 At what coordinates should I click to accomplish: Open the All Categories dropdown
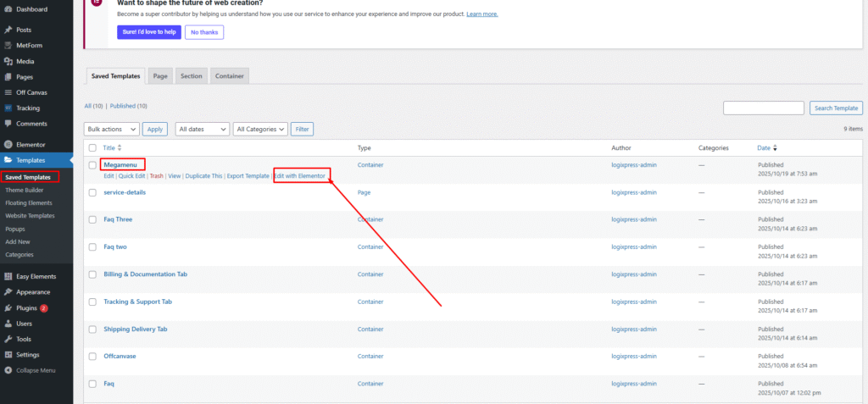(260, 130)
